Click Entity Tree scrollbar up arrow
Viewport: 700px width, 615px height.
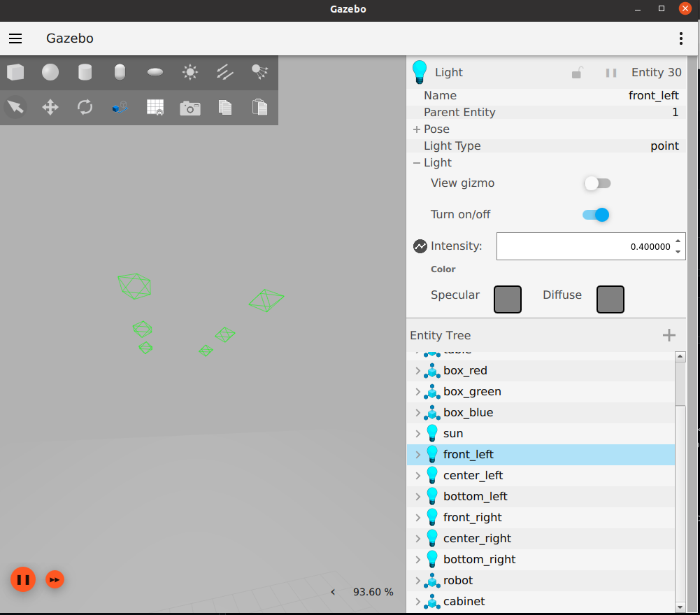[680, 356]
